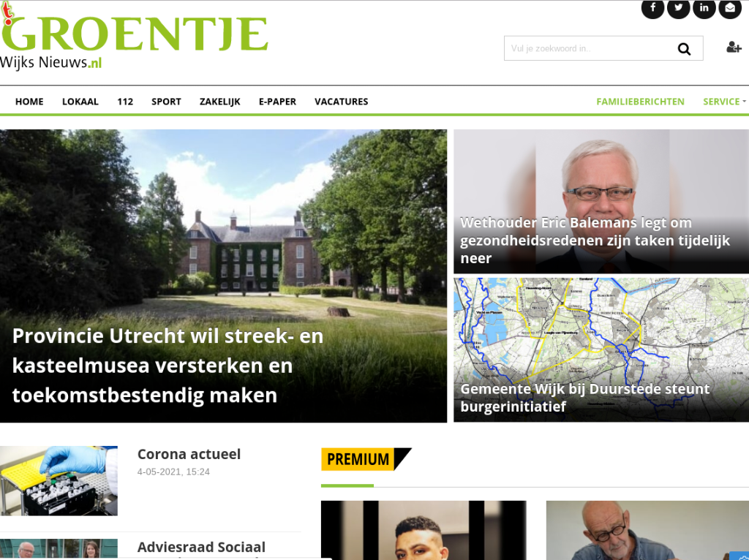This screenshot has height=560, width=749.
Task: Open the SPORT menu item
Action: point(166,102)
